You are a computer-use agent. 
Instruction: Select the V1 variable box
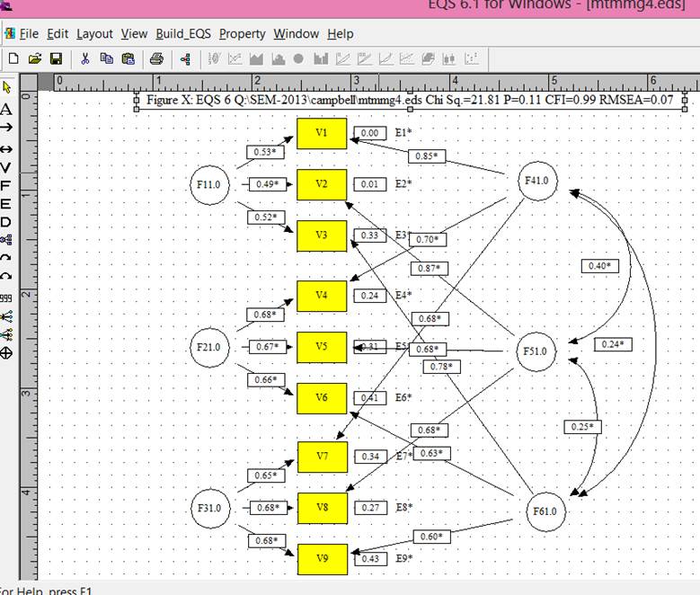[x=322, y=133]
